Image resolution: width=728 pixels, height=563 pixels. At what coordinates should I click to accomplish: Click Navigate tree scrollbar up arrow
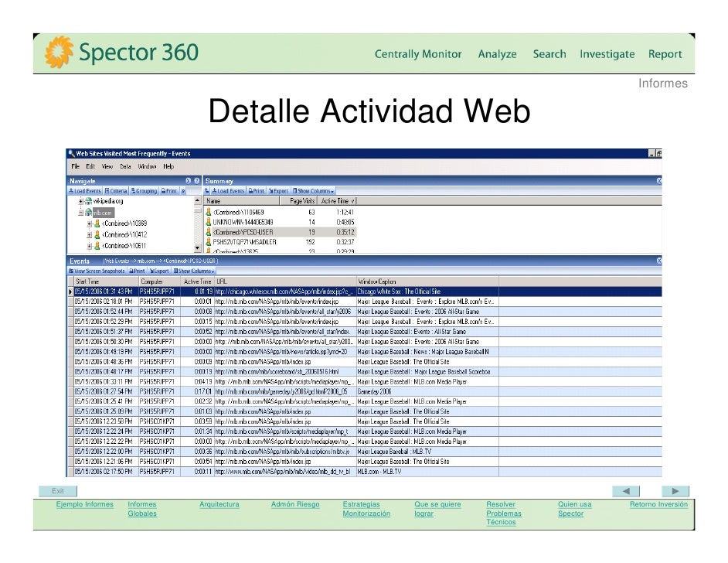[197, 200]
